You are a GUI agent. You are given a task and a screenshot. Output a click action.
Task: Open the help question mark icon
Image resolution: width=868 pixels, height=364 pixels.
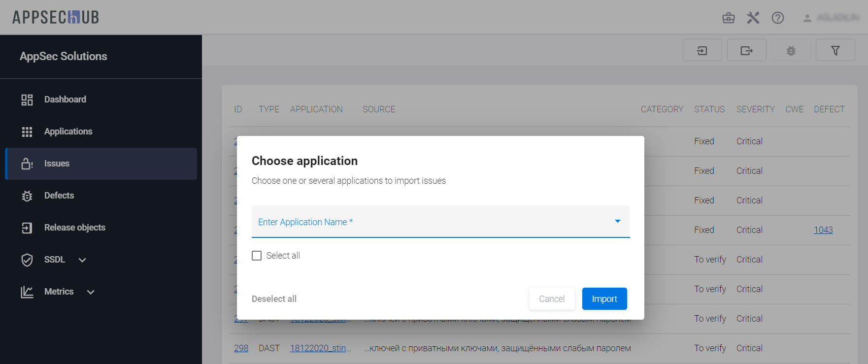point(777,18)
